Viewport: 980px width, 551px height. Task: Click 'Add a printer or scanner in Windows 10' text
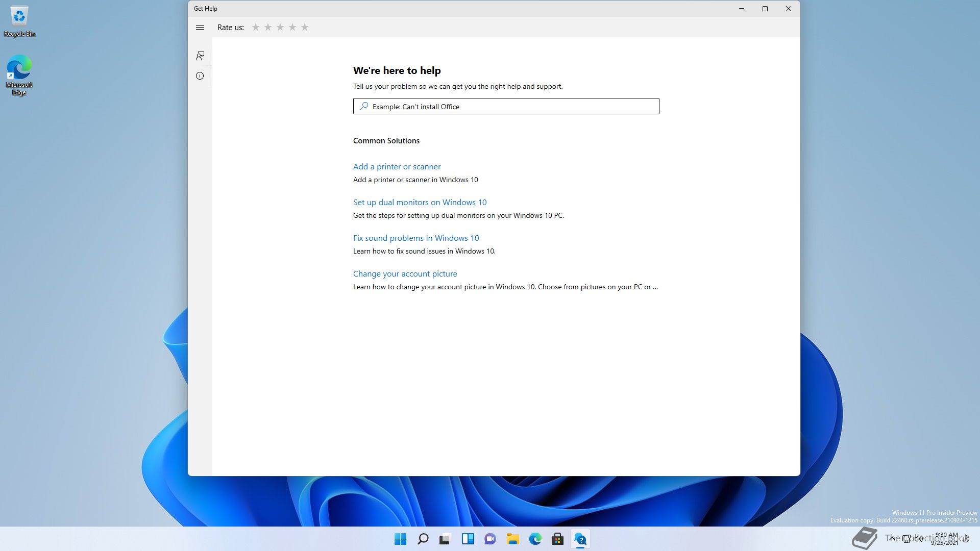click(x=415, y=180)
